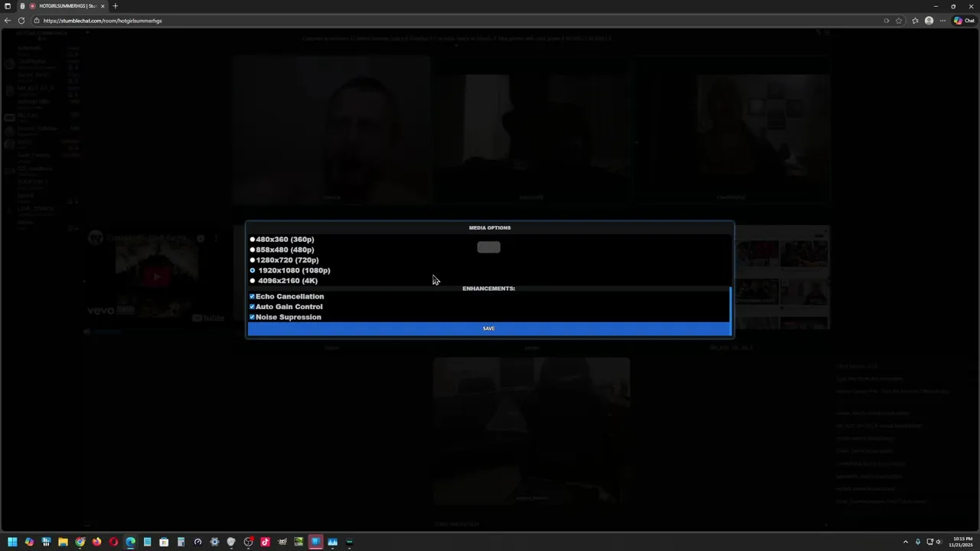The image size is (980, 551).
Task: Launch Firefox from the taskbar
Action: pos(96,542)
